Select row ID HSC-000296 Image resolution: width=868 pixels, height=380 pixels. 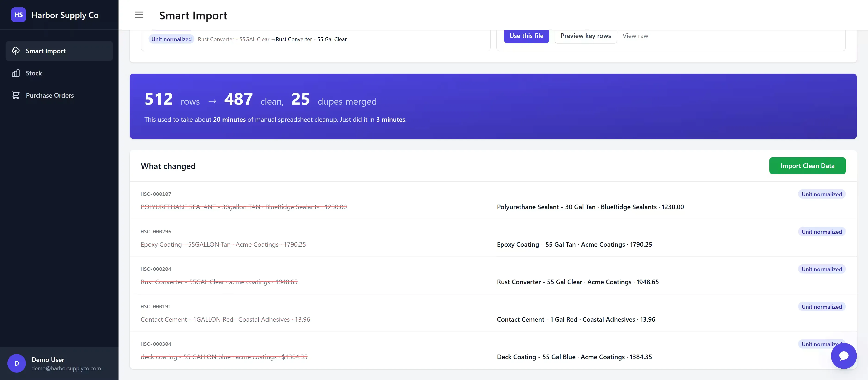point(156,231)
